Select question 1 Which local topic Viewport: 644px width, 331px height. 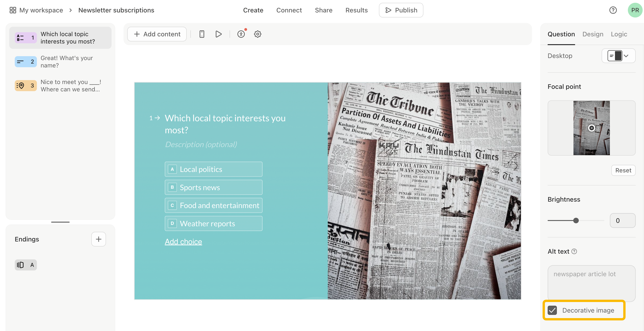pyautogui.click(x=60, y=38)
